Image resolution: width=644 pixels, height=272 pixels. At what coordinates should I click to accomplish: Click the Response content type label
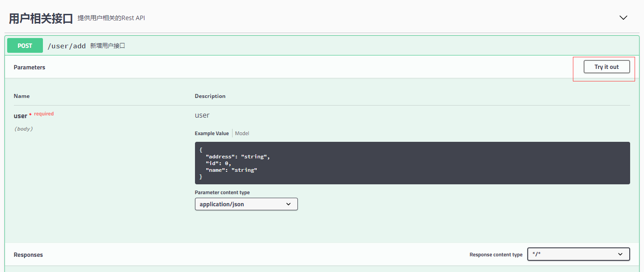click(496, 255)
